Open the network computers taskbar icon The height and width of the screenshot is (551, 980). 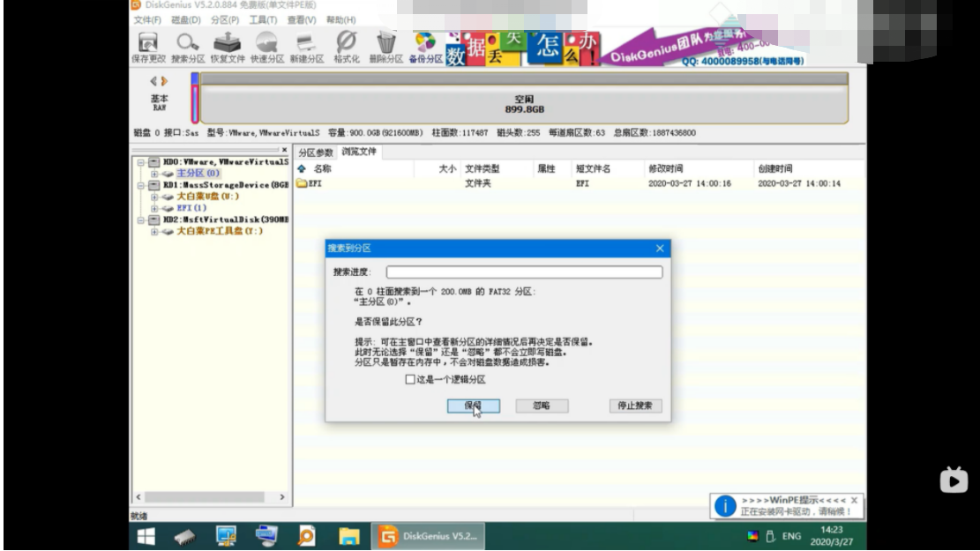coord(266,536)
